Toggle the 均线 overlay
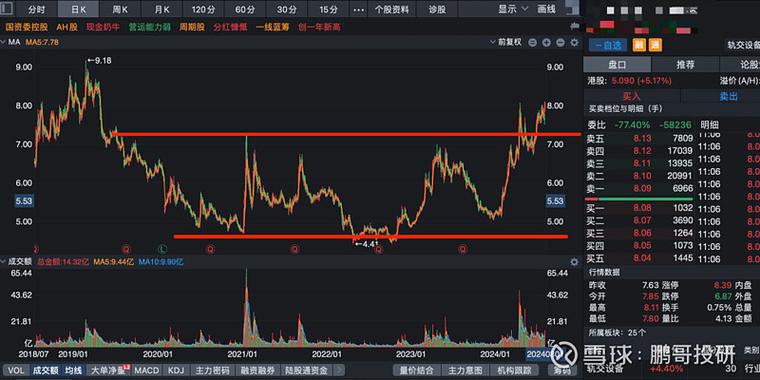 click(73, 370)
